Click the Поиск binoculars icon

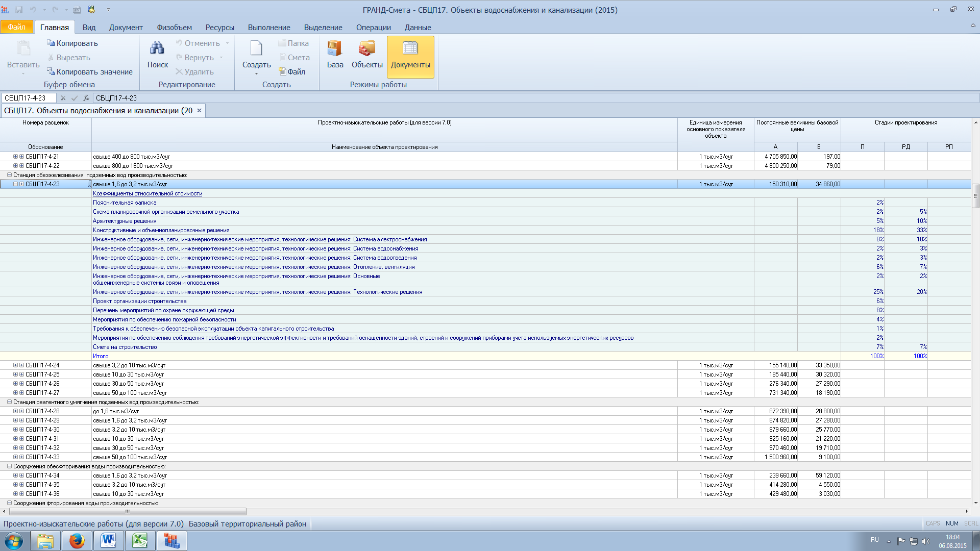pos(157,49)
